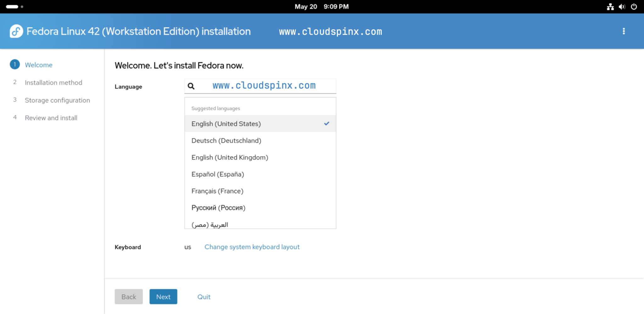This screenshot has height=314, width=644.
Task: Click the magnifier icon in language search
Action: click(191, 86)
